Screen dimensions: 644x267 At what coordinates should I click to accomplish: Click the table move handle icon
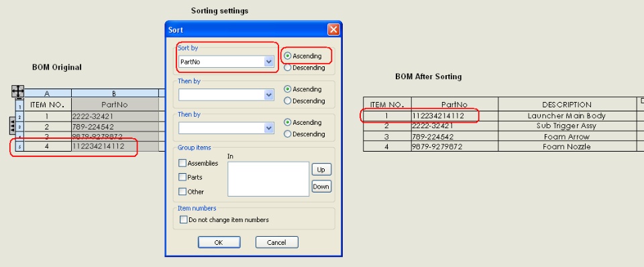(18, 91)
